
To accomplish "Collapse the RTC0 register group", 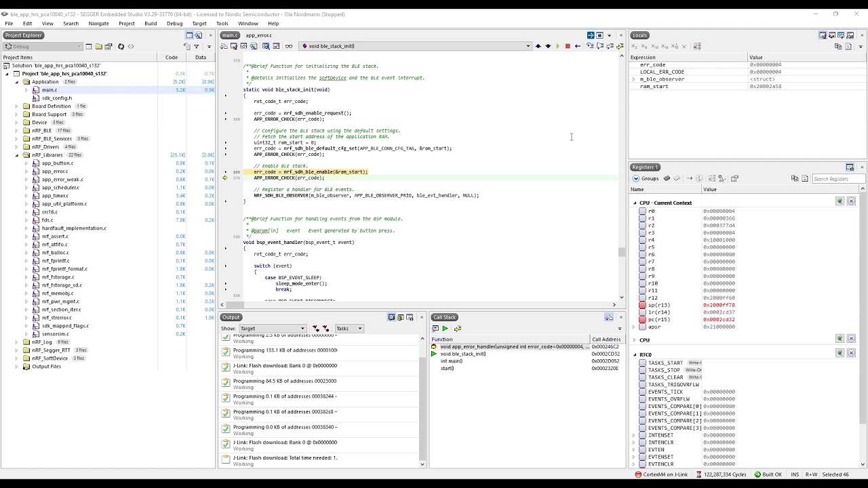I will tap(635, 354).
